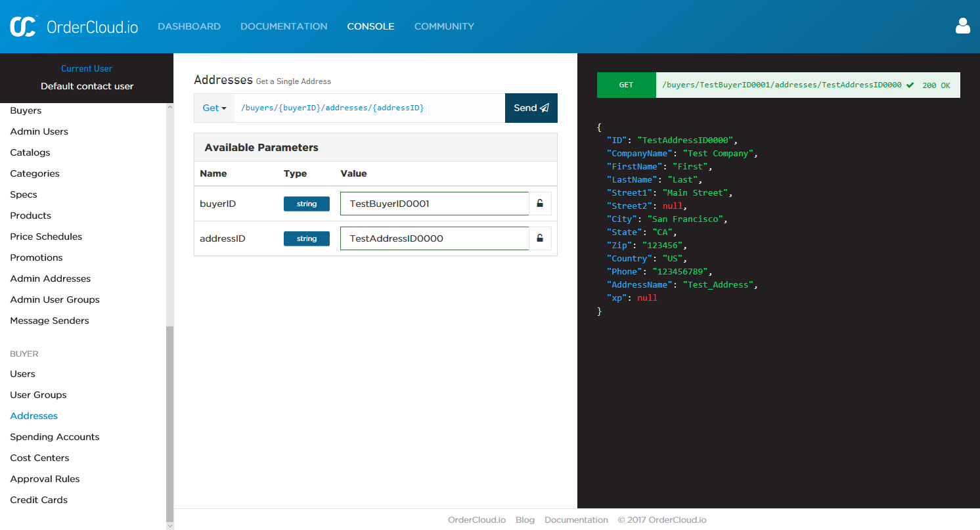This screenshot has width=980, height=530.
Task: Open the Documentation nav item
Action: coord(284,26)
